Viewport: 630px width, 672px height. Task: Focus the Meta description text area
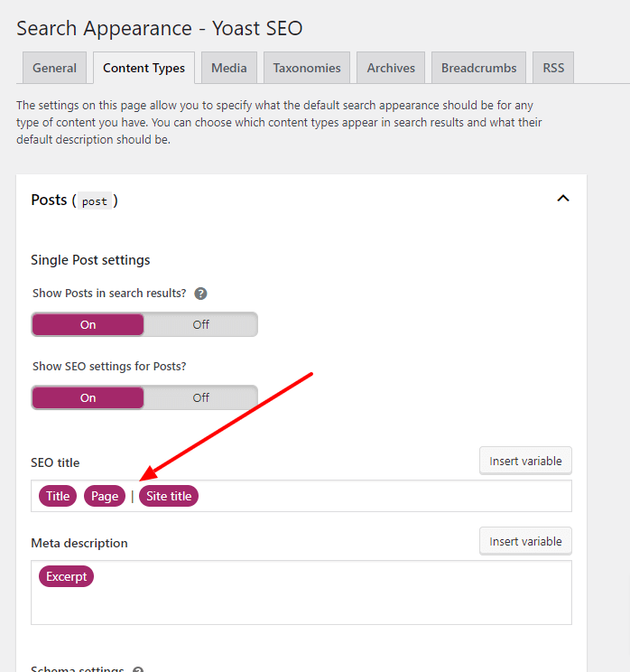pos(301,593)
